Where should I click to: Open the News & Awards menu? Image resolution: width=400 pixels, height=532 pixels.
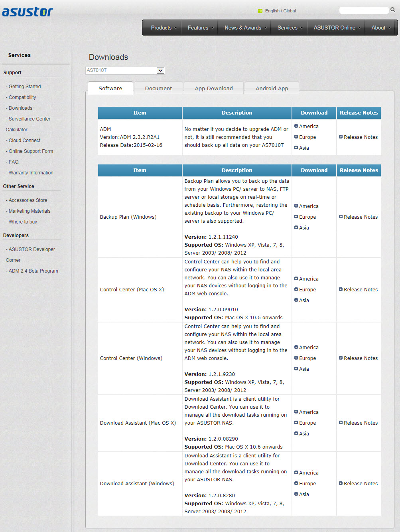(x=245, y=28)
